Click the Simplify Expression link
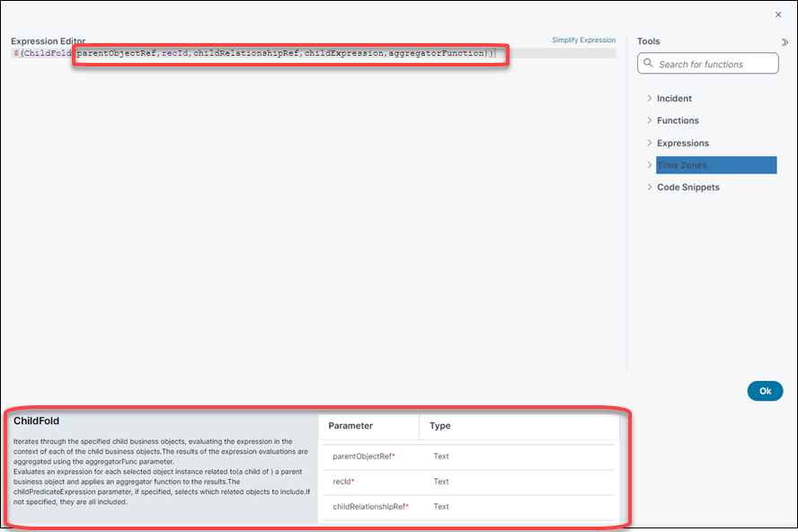 point(583,40)
